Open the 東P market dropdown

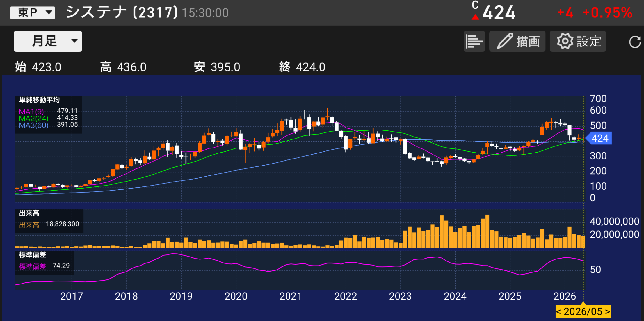33,13
